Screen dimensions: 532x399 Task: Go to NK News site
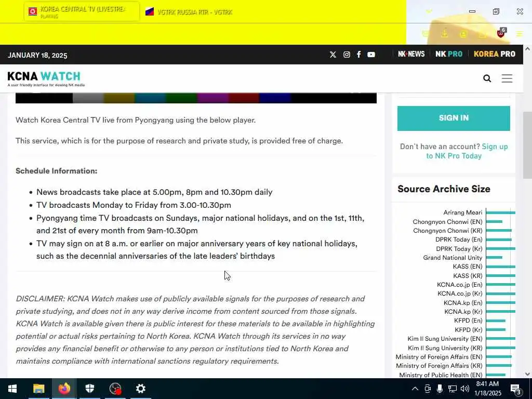pyautogui.click(x=411, y=54)
